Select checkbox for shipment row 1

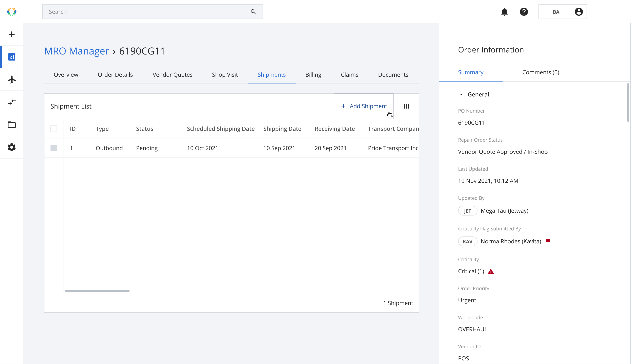coord(54,148)
